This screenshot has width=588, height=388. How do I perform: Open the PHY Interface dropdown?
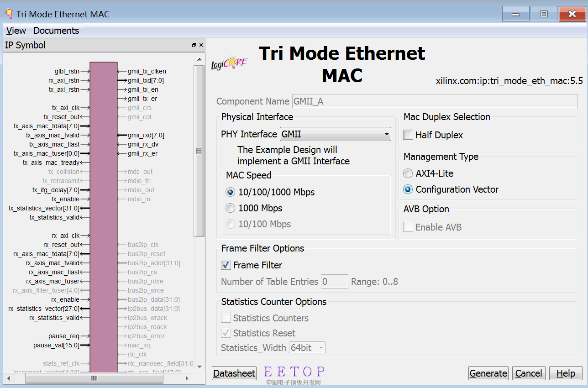coord(336,134)
